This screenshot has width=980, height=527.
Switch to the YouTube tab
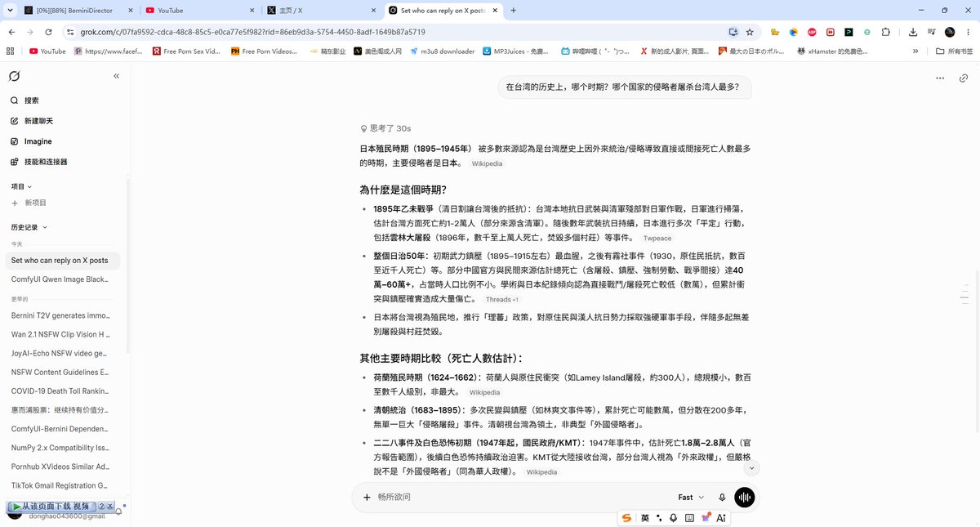tap(200, 10)
